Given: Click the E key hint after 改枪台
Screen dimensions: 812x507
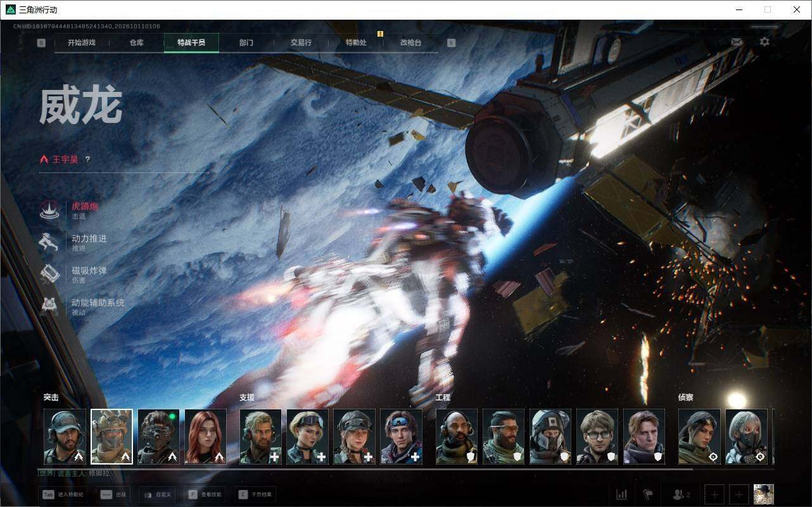Looking at the screenshot, I should [451, 43].
